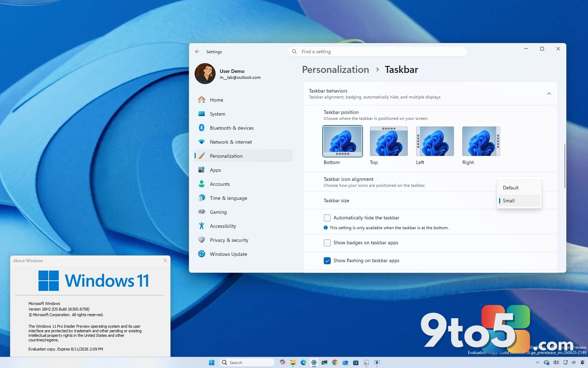This screenshot has width=588, height=368.
Task: Select Personalization in the Settings sidebar
Action: (243, 156)
